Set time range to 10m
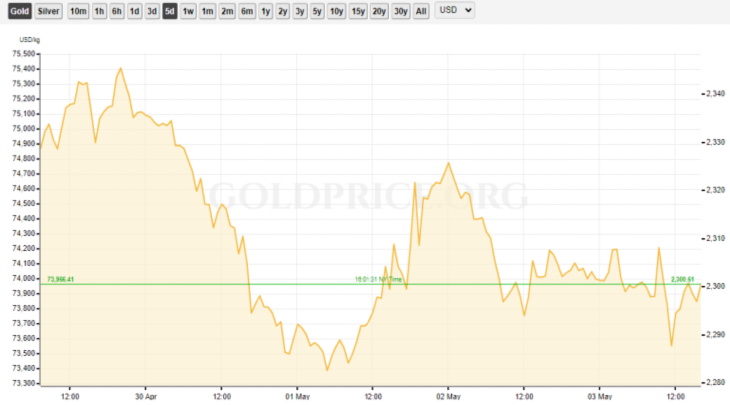 [x=78, y=11]
